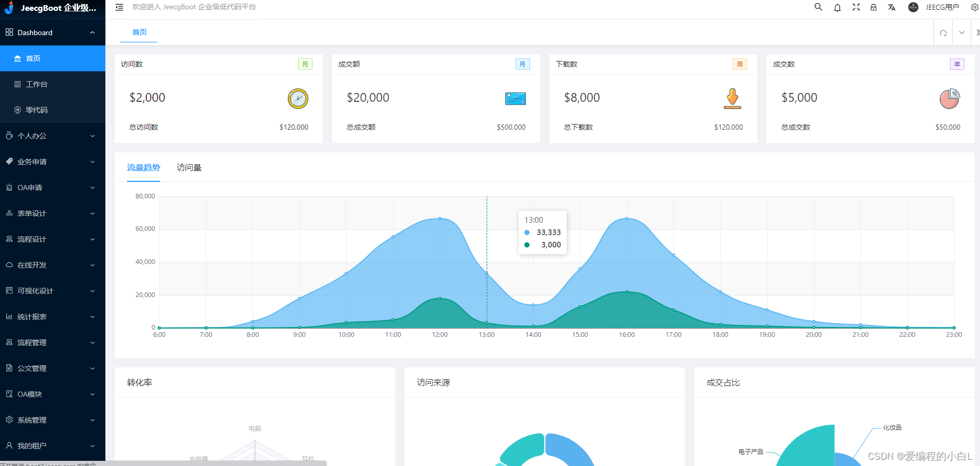Click the $500,000 total value
The image size is (980, 466).
511,127
